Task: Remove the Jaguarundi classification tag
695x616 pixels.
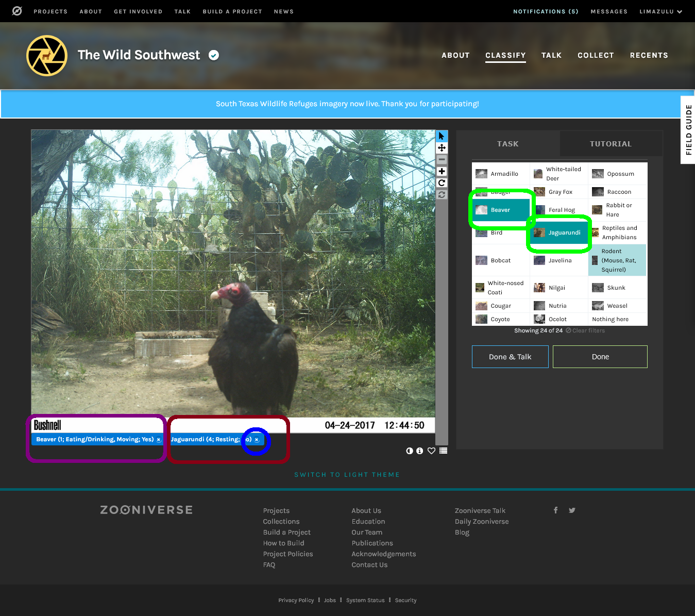Action: point(257,440)
